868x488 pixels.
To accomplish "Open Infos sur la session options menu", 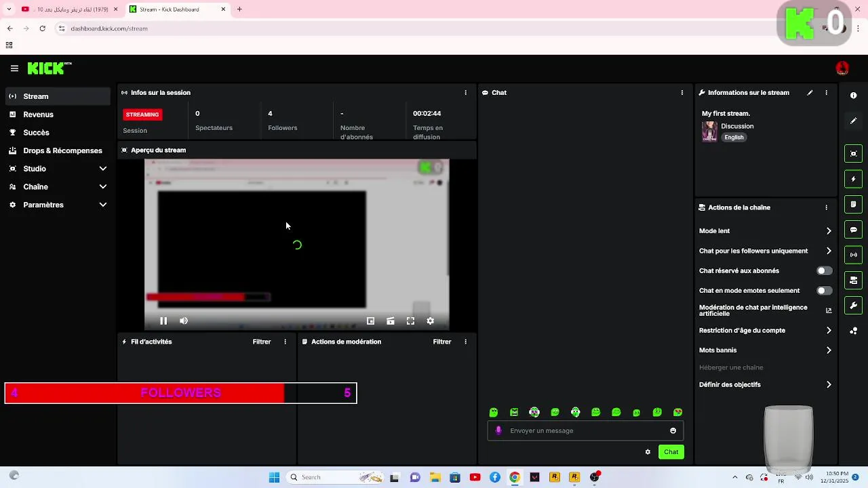I will point(465,93).
